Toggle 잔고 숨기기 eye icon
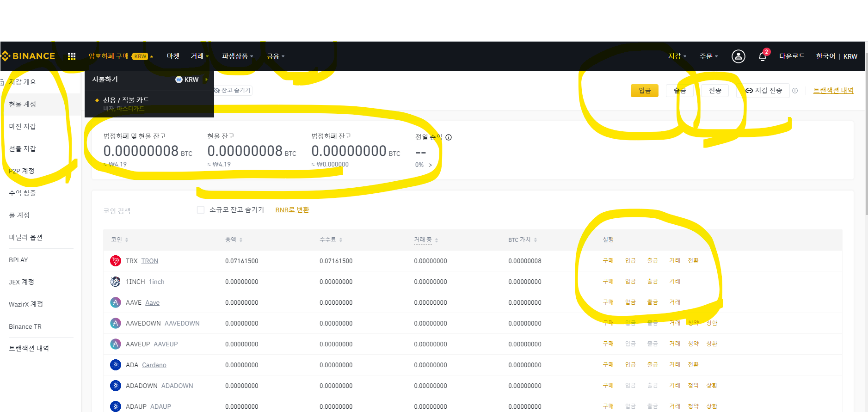This screenshot has height=412, width=868. [217, 90]
